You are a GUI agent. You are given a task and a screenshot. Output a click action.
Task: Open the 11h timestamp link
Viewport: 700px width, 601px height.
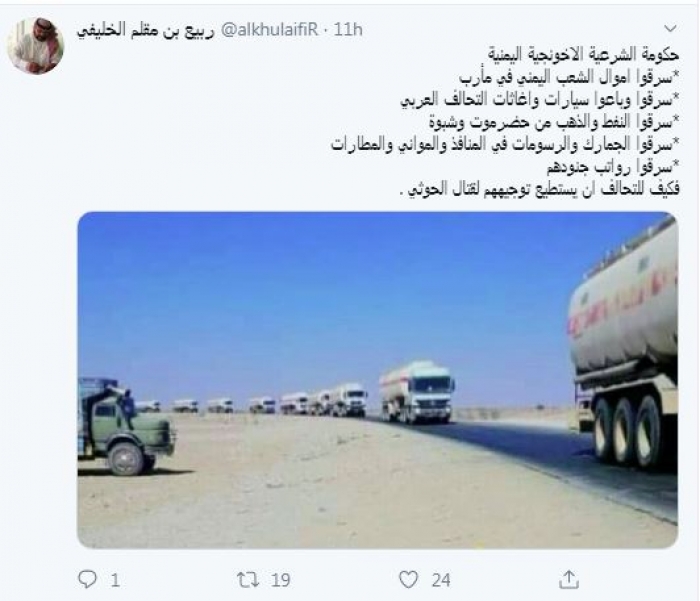click(x=348, y=30)
